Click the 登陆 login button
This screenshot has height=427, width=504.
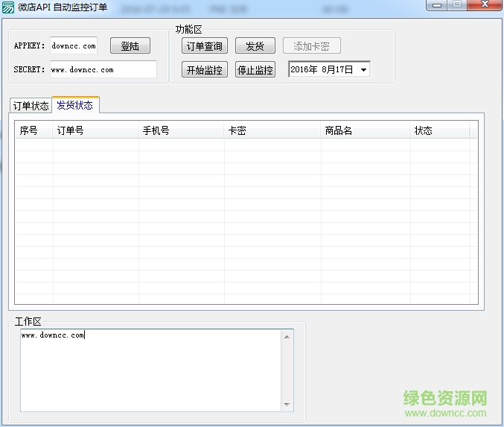(130, 45)
